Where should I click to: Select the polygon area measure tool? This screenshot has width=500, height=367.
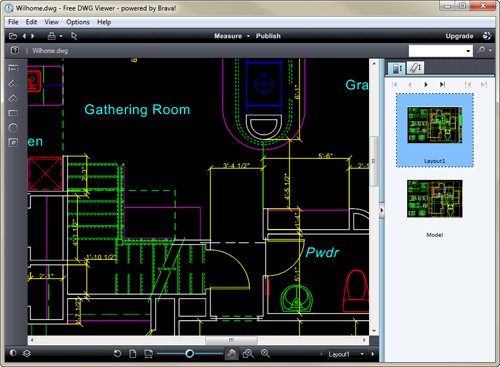pos(13,98)
